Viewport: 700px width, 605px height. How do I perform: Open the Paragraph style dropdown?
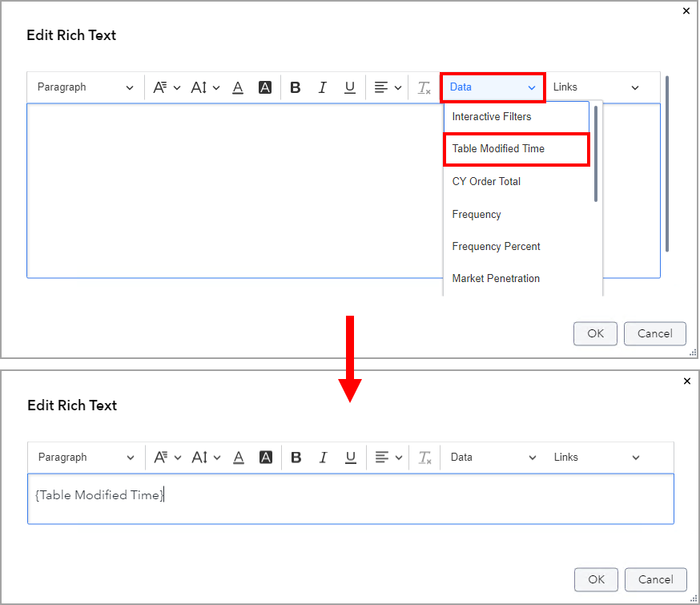pyautogui.click(x=84, y=87)
